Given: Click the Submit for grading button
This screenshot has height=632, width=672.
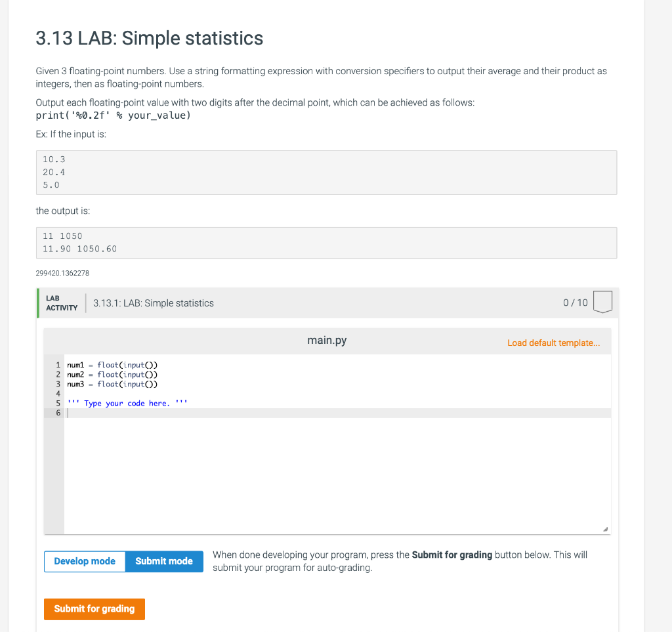Looking at the screenshot, I should pyautogui.click(x=94, y=609).
